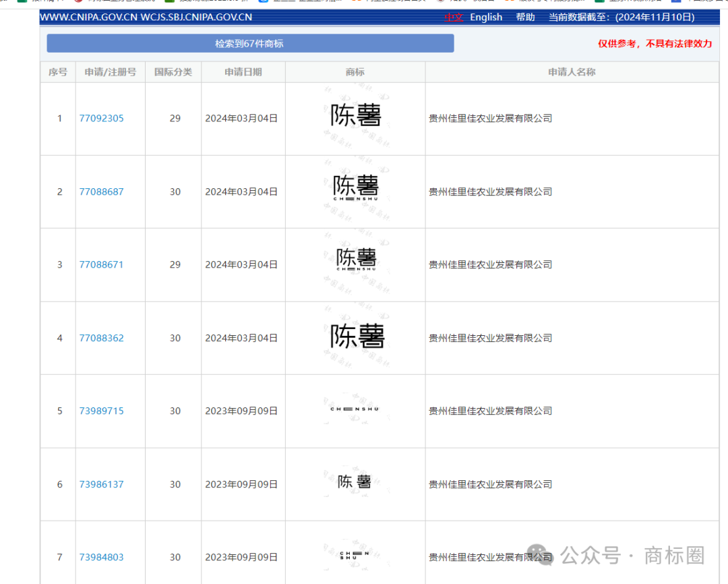Open trademark registration number 77092305
This screenshot has height=584, width=728.
(101, 119)
